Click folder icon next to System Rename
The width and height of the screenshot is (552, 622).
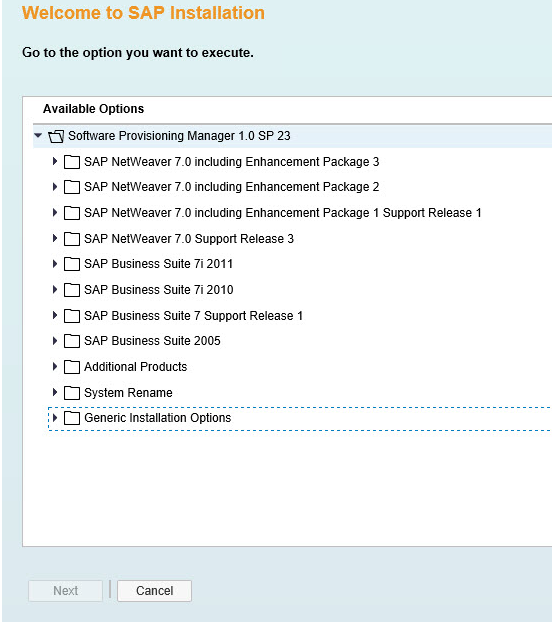click(x=72, y=393)
